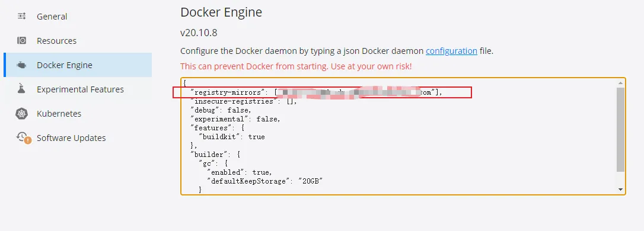Open the Experimental Features flask icon
The image size is (644, 231).
click(x=22, y=89)
